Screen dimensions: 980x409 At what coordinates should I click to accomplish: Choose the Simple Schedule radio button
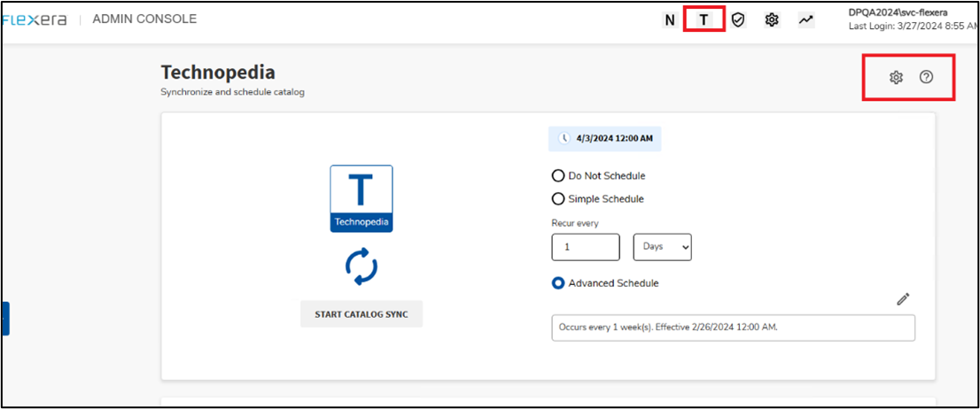click(558, 199)
